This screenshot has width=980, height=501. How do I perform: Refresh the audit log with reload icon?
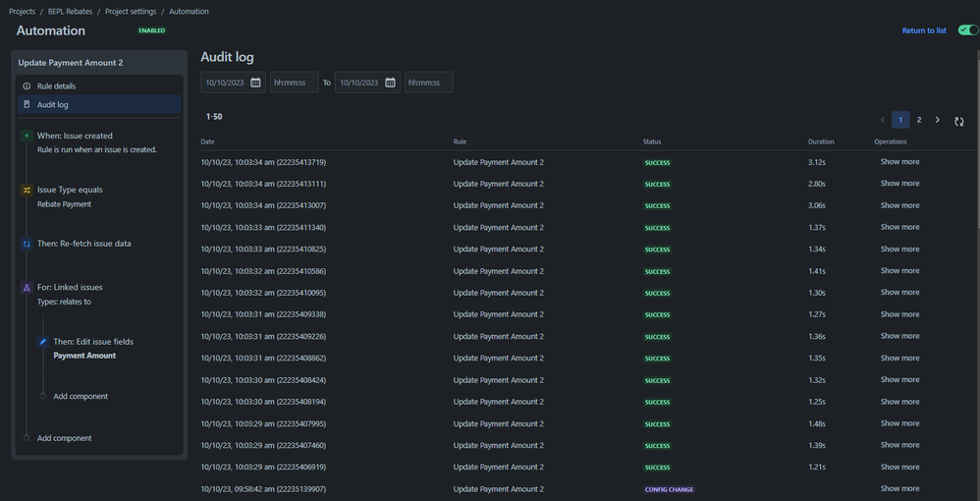(958, 122)
